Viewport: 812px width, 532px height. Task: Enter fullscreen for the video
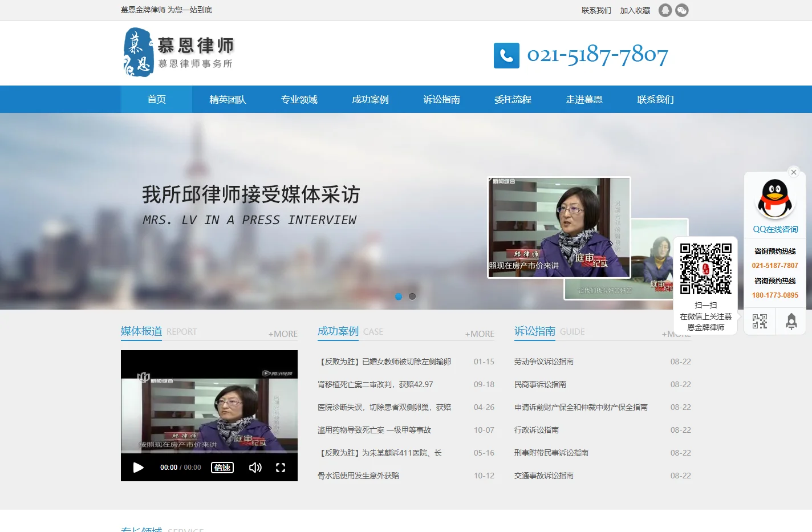(281, 468)
